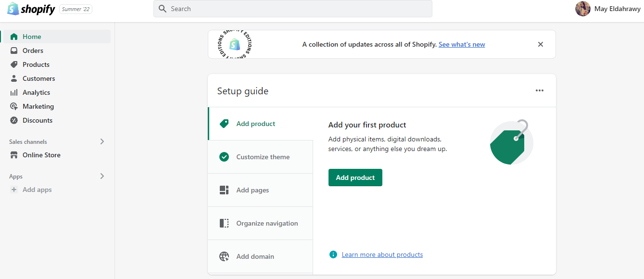
Task: Select the Add domain step
Action: 255,256
